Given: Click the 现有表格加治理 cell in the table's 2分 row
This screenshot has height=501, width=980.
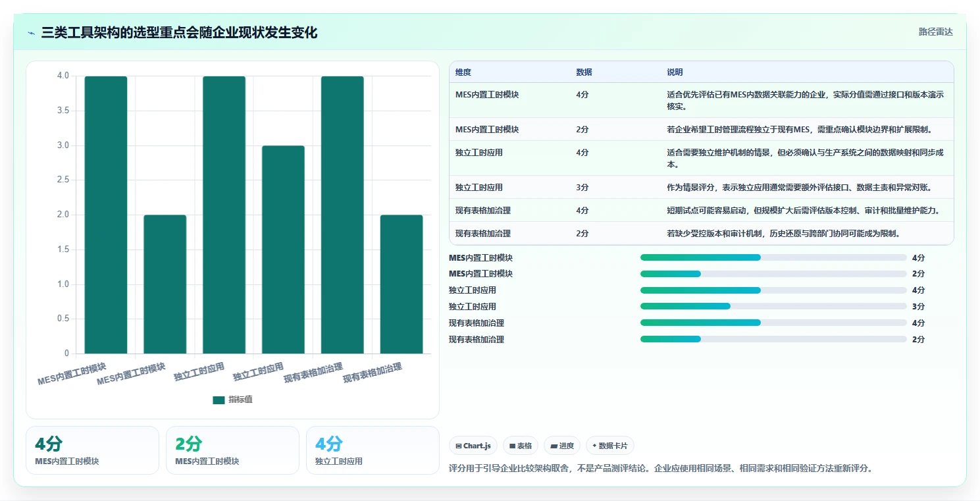Looking at the screenshot, I should click(x=483, y=234).
